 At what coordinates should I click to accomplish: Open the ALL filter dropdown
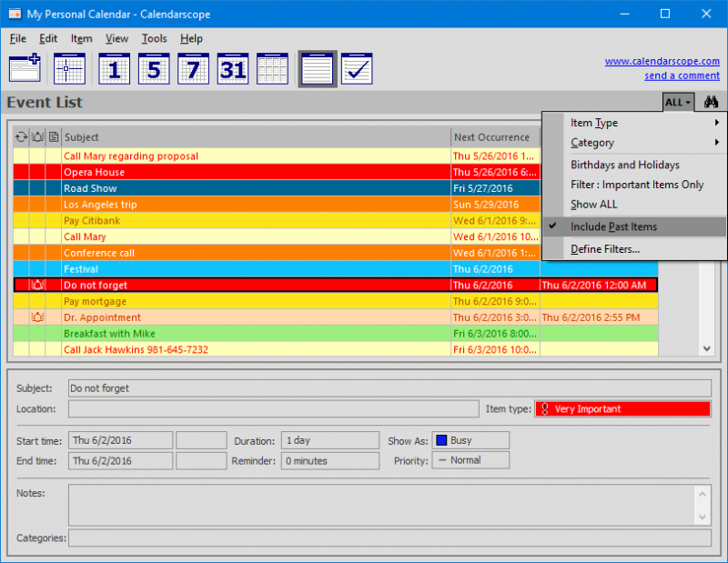[678, 102]
